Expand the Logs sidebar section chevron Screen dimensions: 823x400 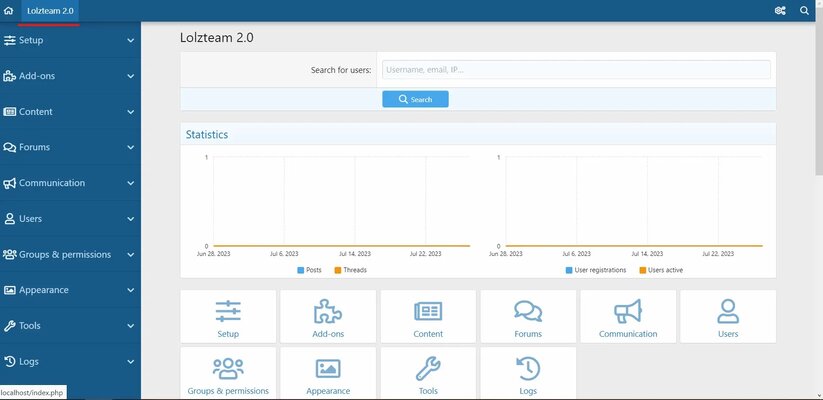131,362
